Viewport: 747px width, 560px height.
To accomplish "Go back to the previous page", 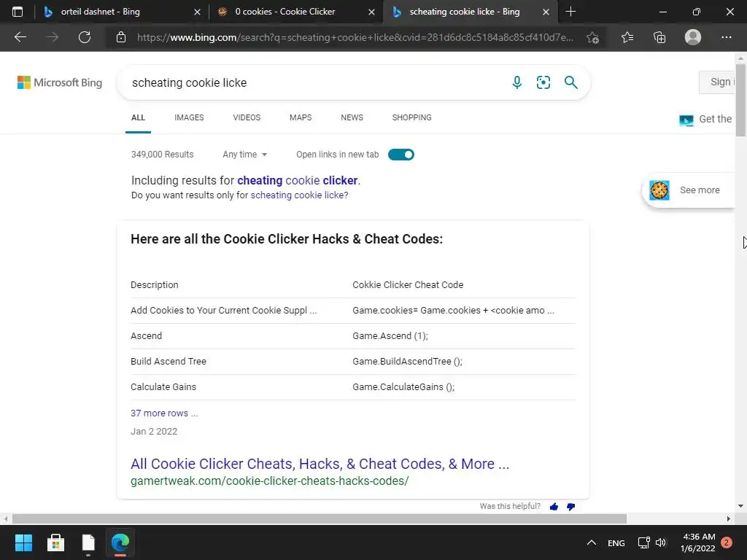I will (20, 37).
